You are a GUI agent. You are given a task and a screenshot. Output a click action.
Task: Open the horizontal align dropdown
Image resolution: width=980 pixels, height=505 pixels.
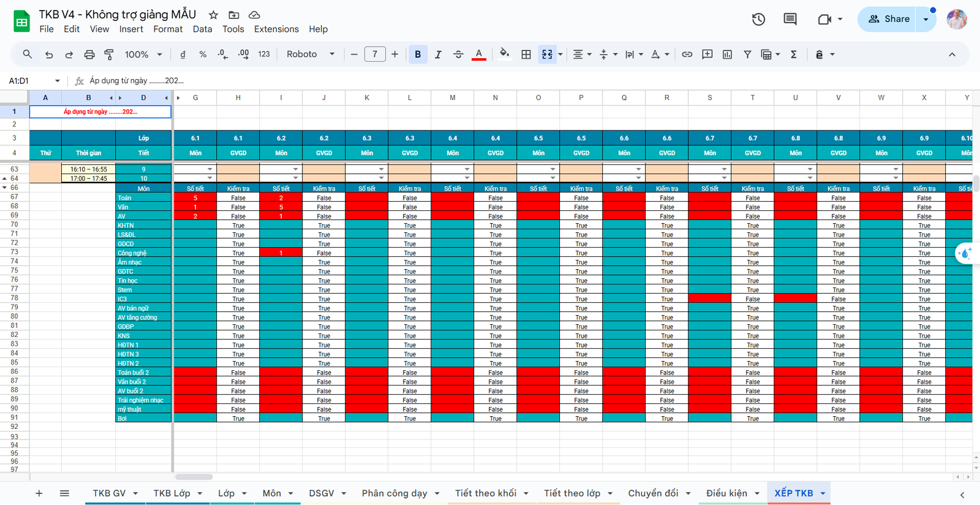tap(582, 55)
